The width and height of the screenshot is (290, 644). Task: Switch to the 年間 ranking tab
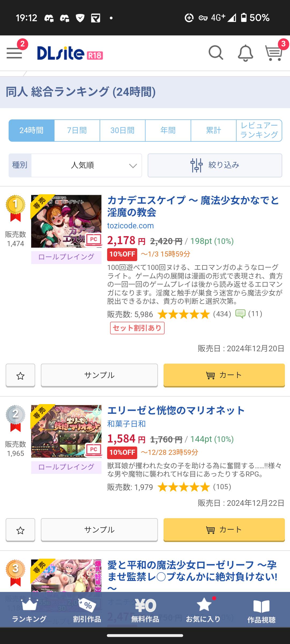(168, 130)
